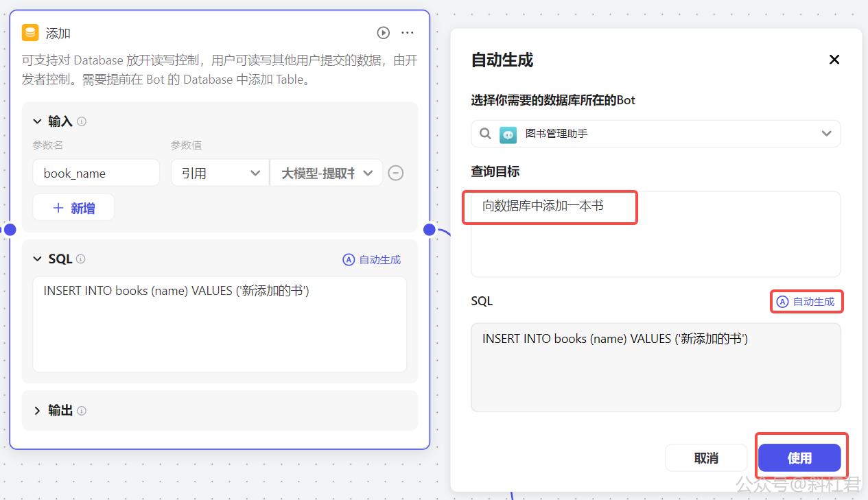Expand the 输出 section
868x500 pixels.
click(x=38, y=411)
